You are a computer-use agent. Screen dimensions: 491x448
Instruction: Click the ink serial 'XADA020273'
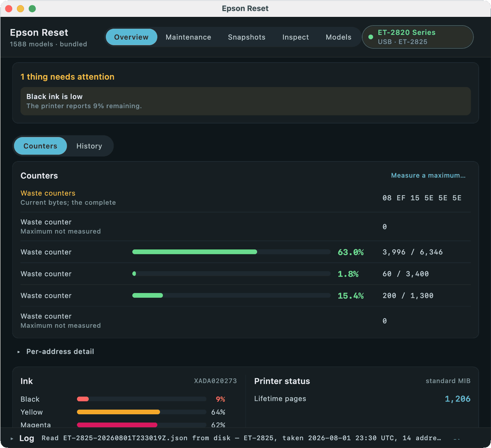(x=215, y=381)
